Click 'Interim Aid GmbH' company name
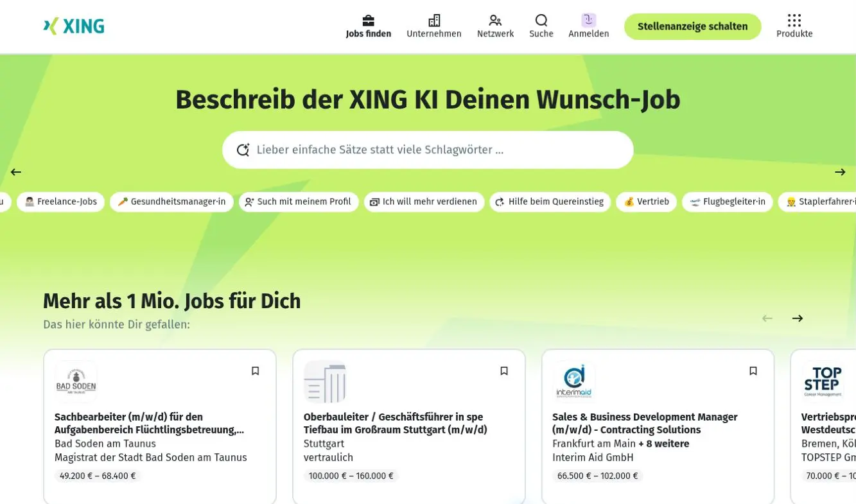The image size is (856, 504). tap(593, 458)
